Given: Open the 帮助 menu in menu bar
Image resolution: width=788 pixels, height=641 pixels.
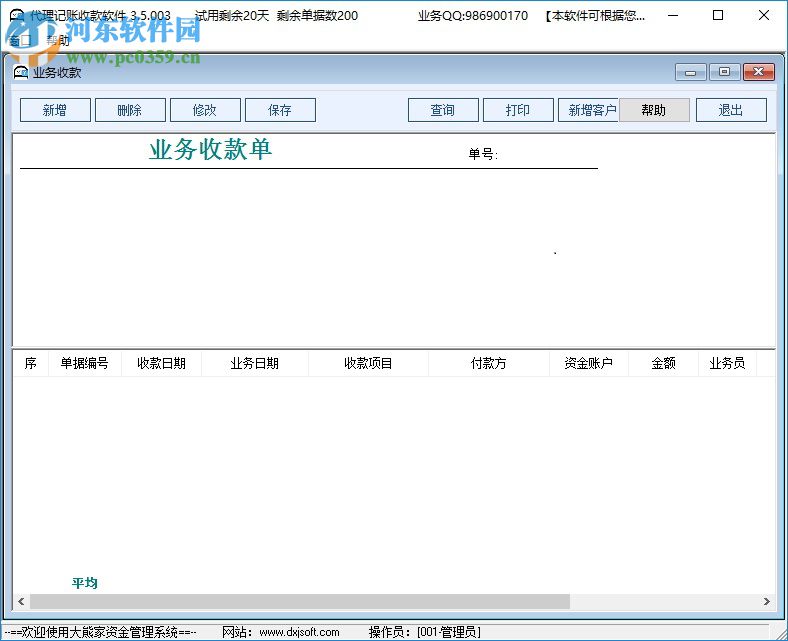Looking at the screenshot, I should tap(58, 40).
